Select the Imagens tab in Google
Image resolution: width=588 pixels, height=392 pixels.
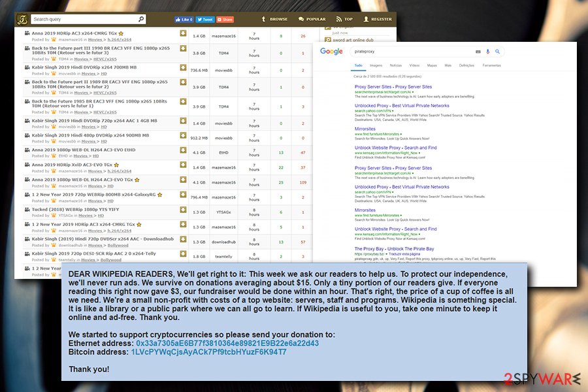tap(376, 65)
